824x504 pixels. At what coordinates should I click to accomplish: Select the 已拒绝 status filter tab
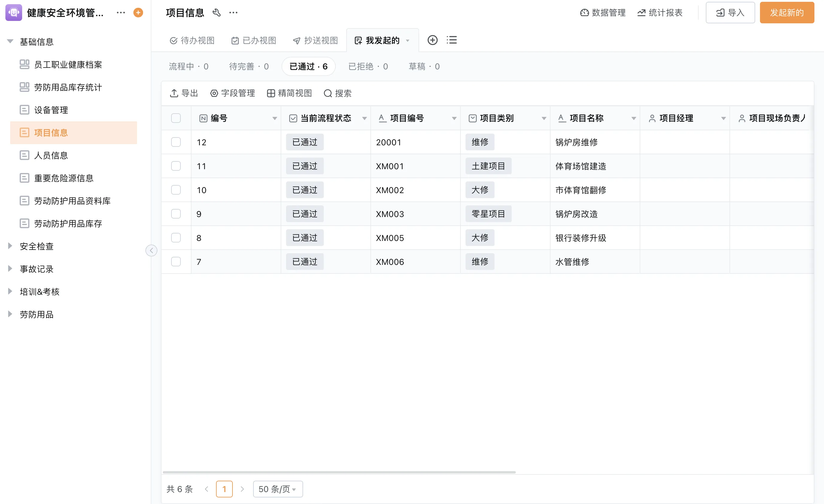[x=368, y=66]
